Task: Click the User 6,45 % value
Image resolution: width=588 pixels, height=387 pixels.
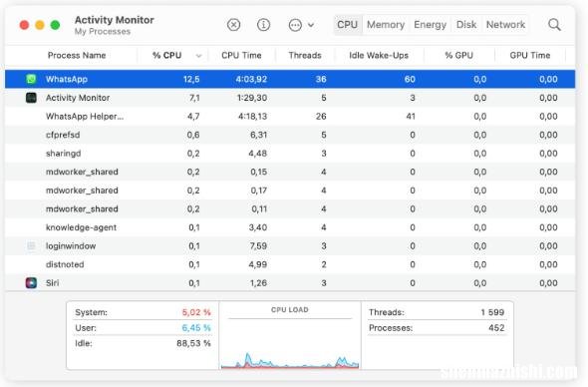Action: pos(196,328)
